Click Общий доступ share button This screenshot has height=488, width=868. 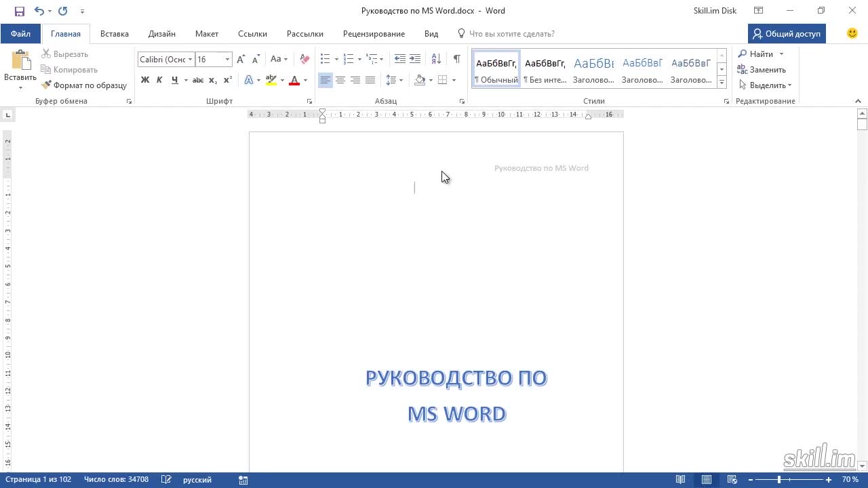click(x=787, y=33)
